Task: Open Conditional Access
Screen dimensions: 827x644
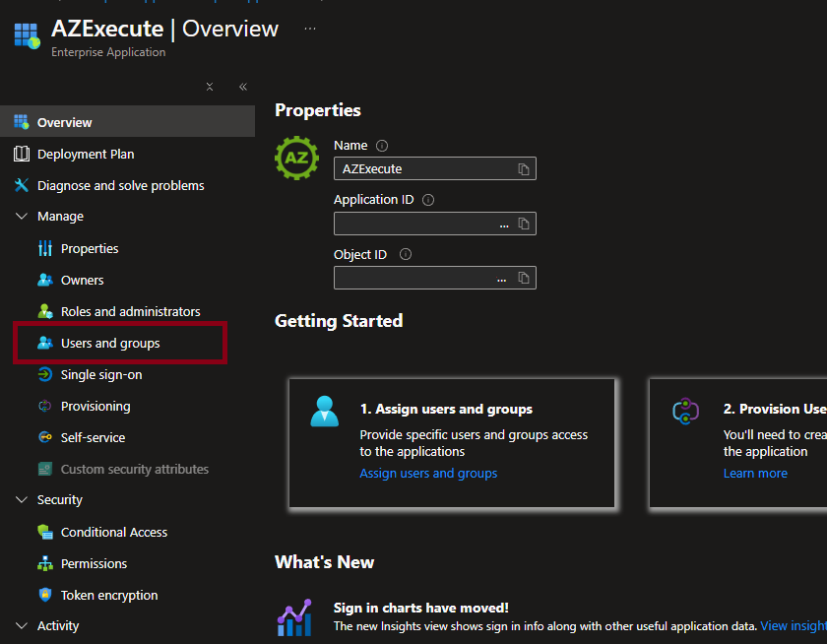Action: (x=114, y=532)
